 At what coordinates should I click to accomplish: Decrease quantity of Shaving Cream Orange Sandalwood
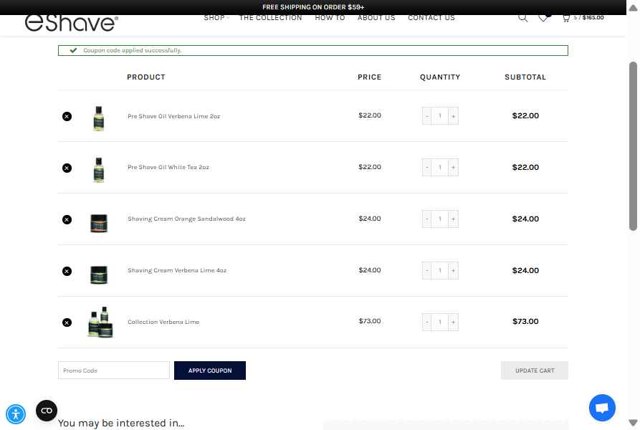[427, 219]
